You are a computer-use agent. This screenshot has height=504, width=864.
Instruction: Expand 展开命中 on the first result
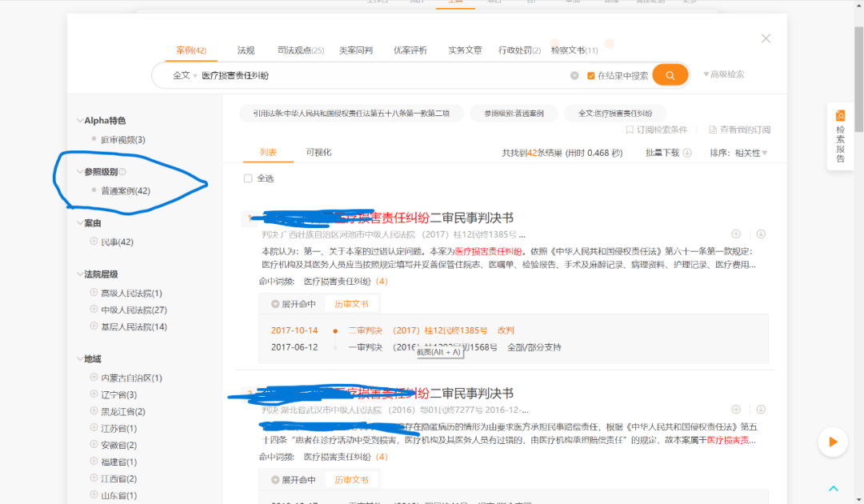[x=296, y=303]
